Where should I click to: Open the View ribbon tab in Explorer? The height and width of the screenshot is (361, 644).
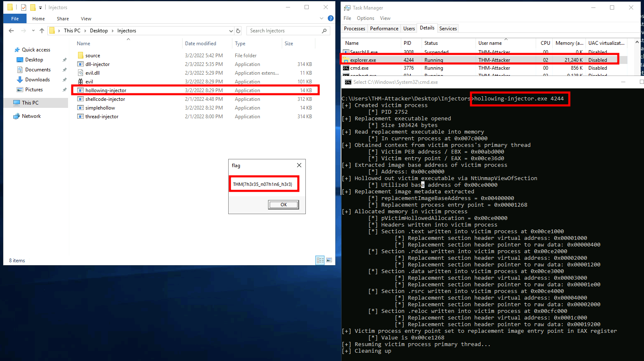click(x=86, y=19)
